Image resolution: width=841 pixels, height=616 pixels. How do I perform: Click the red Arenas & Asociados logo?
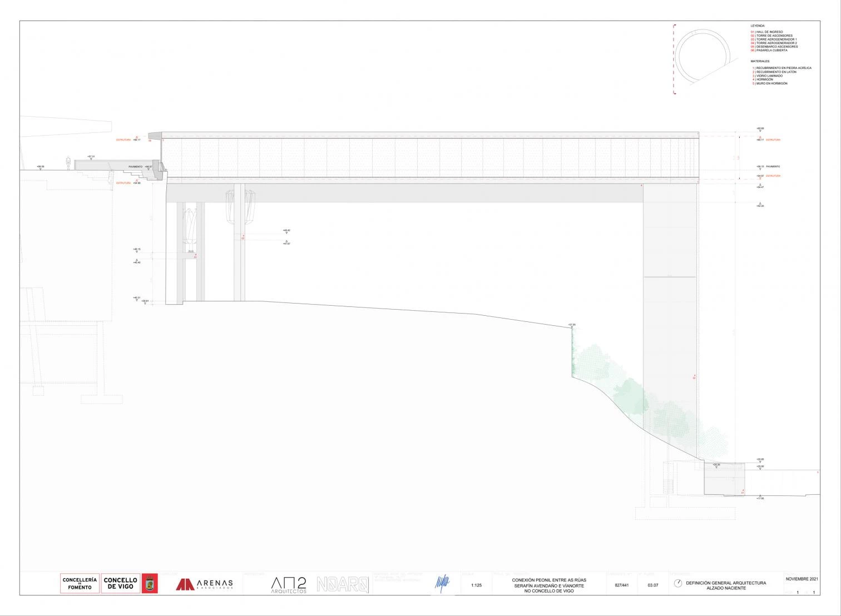coord(204,584)
